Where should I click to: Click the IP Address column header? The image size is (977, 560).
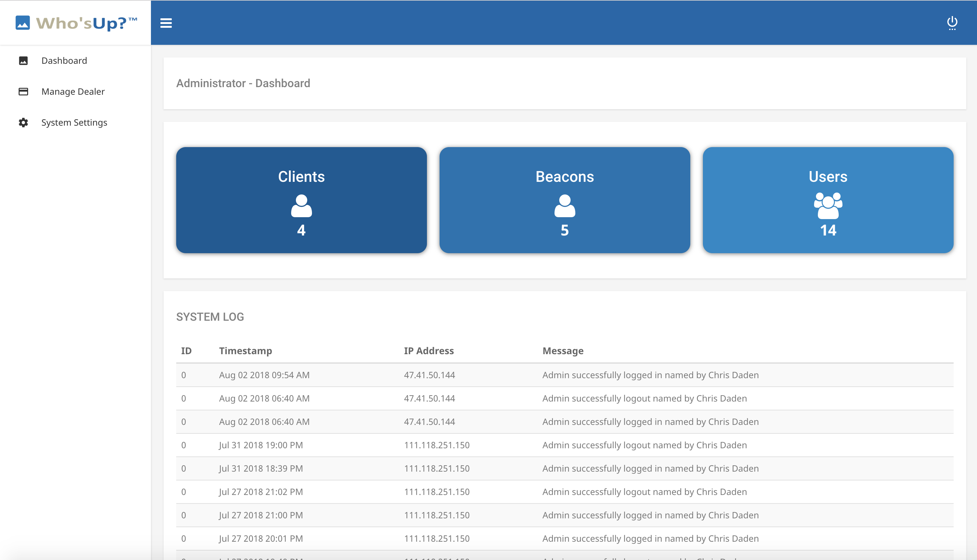[429, 351]
